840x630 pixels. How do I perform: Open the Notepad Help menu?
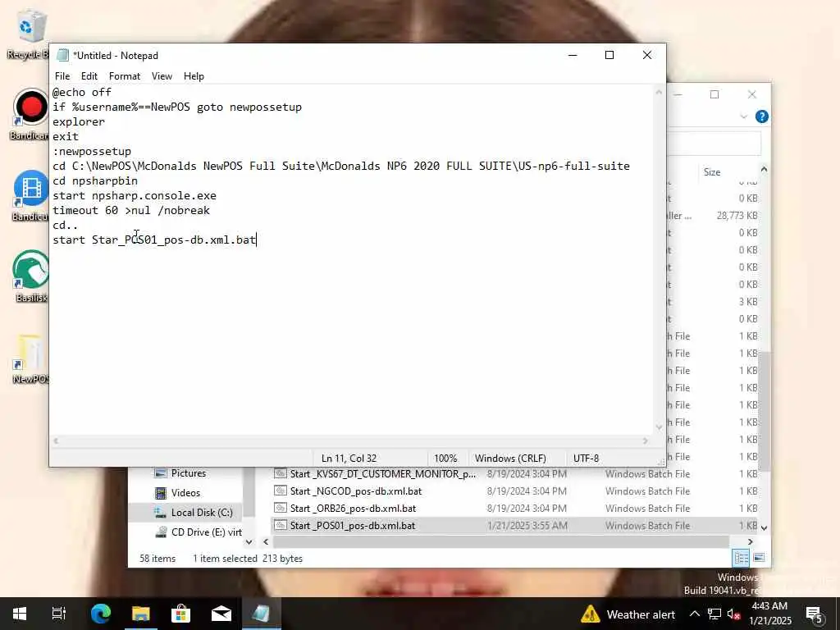(x=194, y=76)
